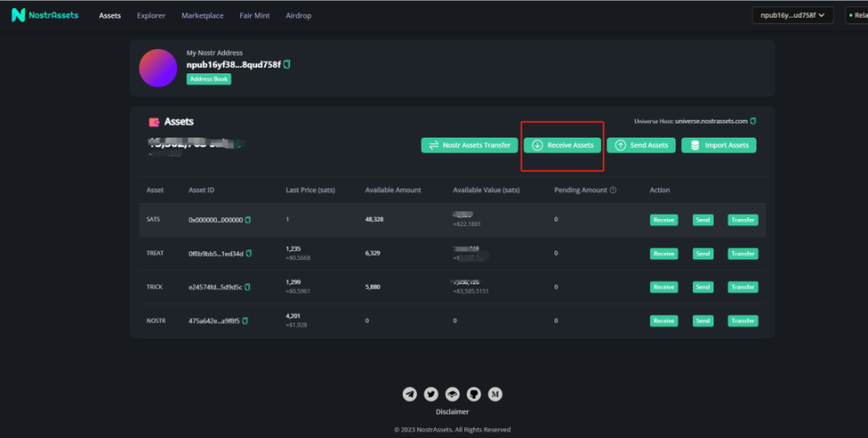Open the Twitter social link

tap(431, 393)
